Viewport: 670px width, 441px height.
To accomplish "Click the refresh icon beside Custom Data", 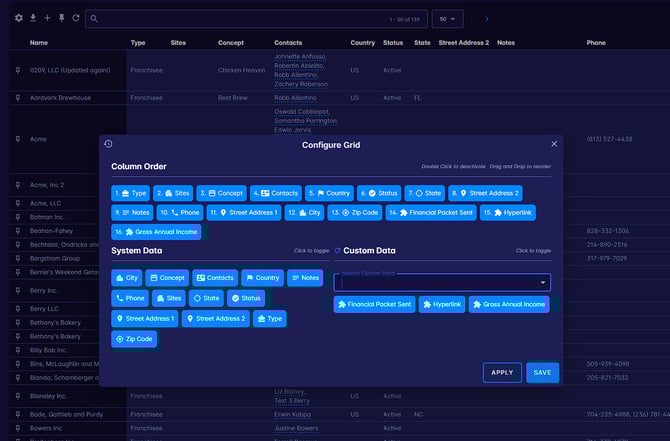I will (337, 250).
